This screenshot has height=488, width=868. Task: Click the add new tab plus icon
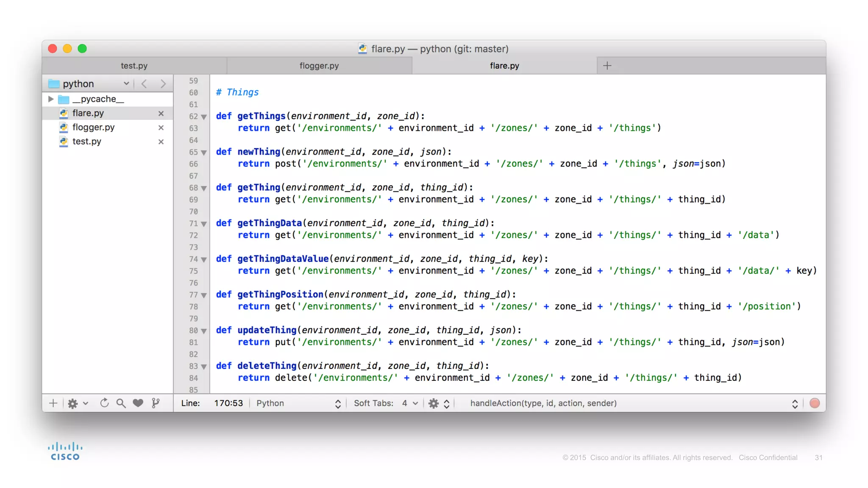(607, 66)
